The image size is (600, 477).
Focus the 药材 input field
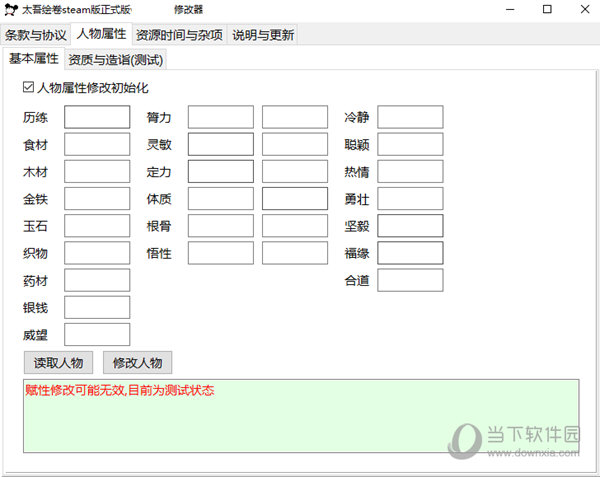tap(97, 280)
